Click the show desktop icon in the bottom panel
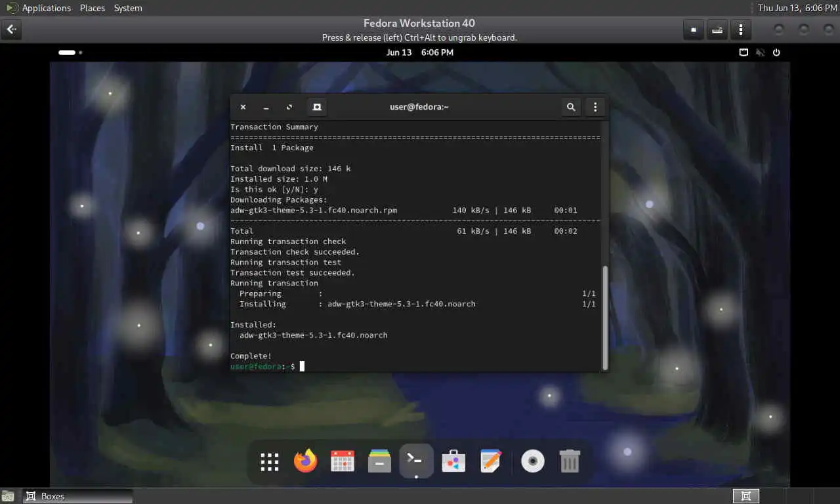Image resolution: width=840 pixels, height=504 pixels. pos(8,496)
